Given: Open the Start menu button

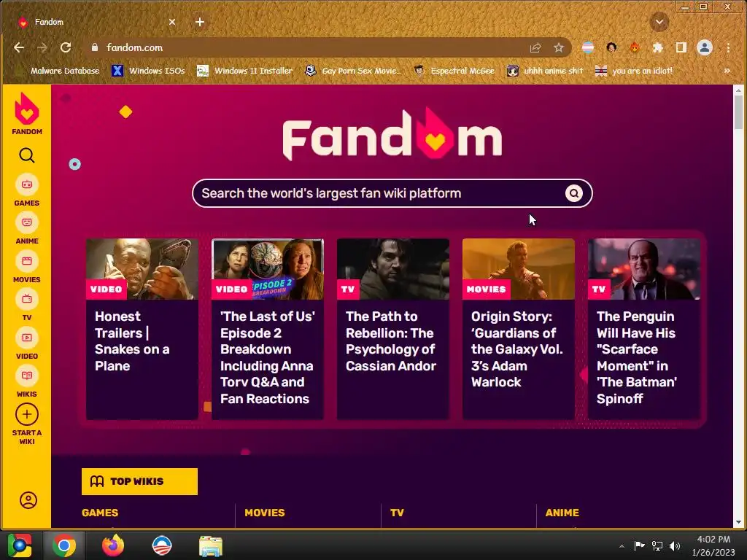Looking at the screenshot, I should coord(20,545).
